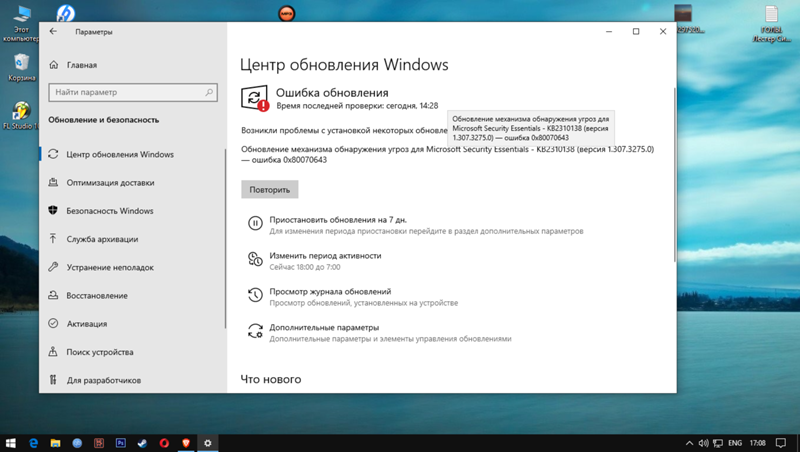Viewport: 800px width, 452px height.
Task: Click the sync-gear icon for Дополнительные параметры
Action: pyautogui.click(x=255, y=331)
